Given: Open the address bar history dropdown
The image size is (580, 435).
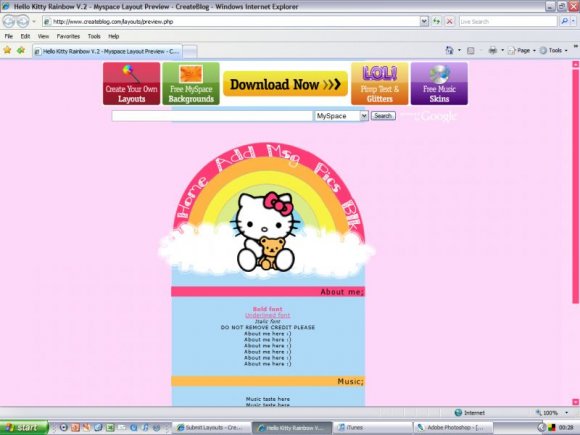Looking at the screenshot, I should coord(424,21).
